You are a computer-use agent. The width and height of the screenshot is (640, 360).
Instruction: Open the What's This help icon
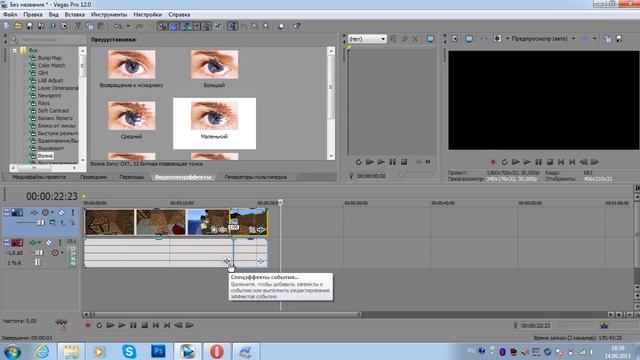click(x=297, y=26)
